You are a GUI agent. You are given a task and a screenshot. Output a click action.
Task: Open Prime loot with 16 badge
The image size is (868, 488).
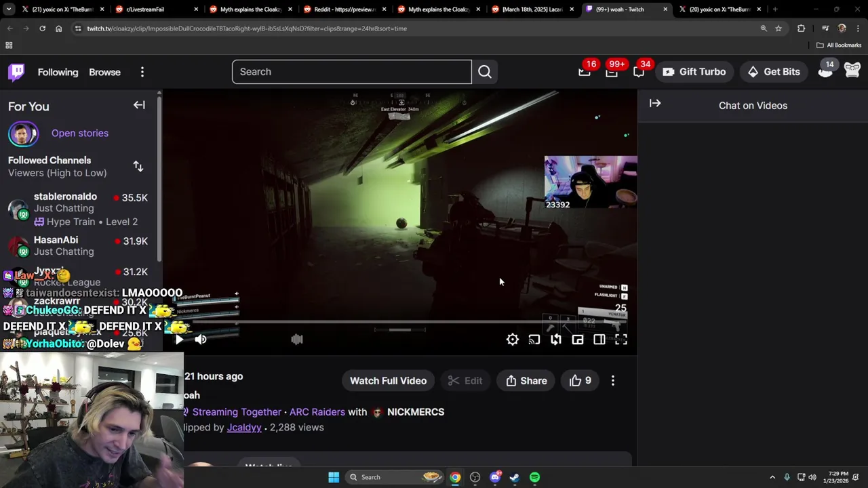pyautogui.click(x=585, y=72)
